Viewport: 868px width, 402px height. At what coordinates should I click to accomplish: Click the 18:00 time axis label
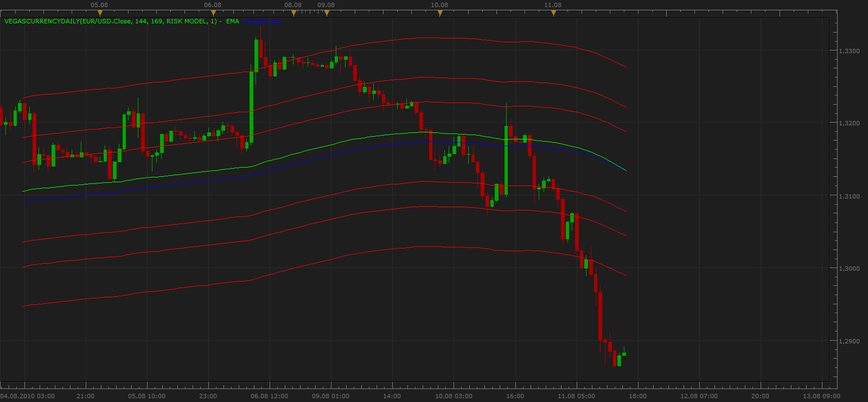click(x=637, y=396)
